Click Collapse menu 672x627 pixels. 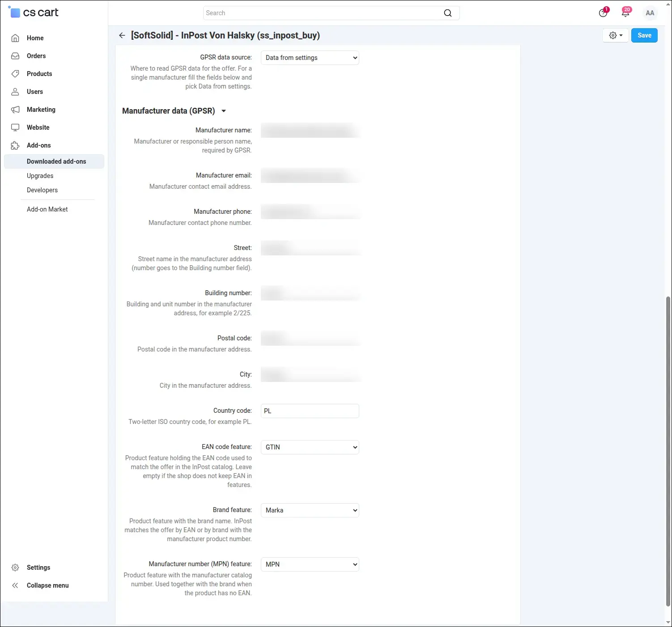click(48, 585)
